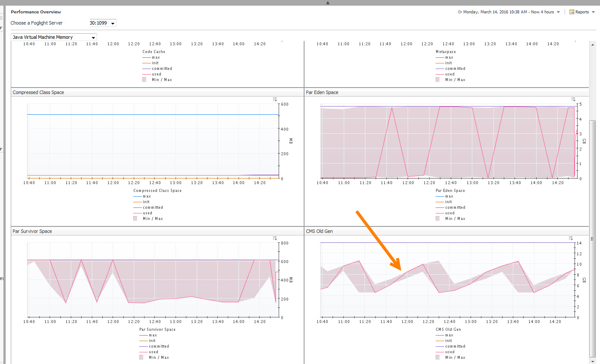This screenshot has height=364, width=600.
Task: Click the Min / Max swatch in Compressed Class Space legend
Action: (x=135, y=218)
